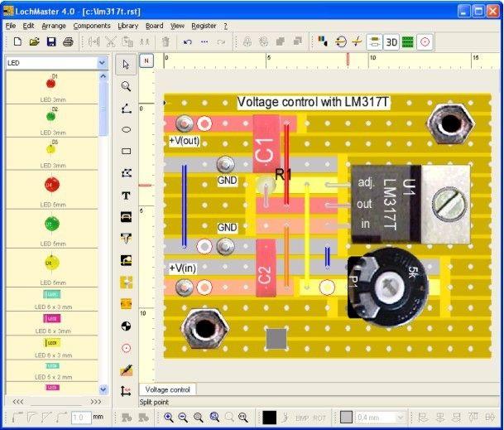Select the magnifier zoom tool
This screenshot has width=504, height=430.
pyautogui.click(x=126, y=85)
